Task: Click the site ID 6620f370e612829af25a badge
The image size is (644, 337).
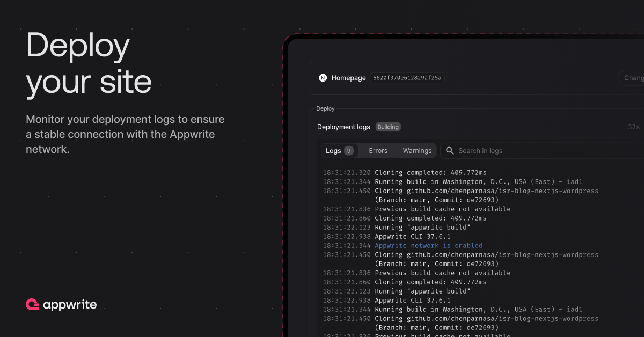Action: pyautogui.click(x=408, y=78)
